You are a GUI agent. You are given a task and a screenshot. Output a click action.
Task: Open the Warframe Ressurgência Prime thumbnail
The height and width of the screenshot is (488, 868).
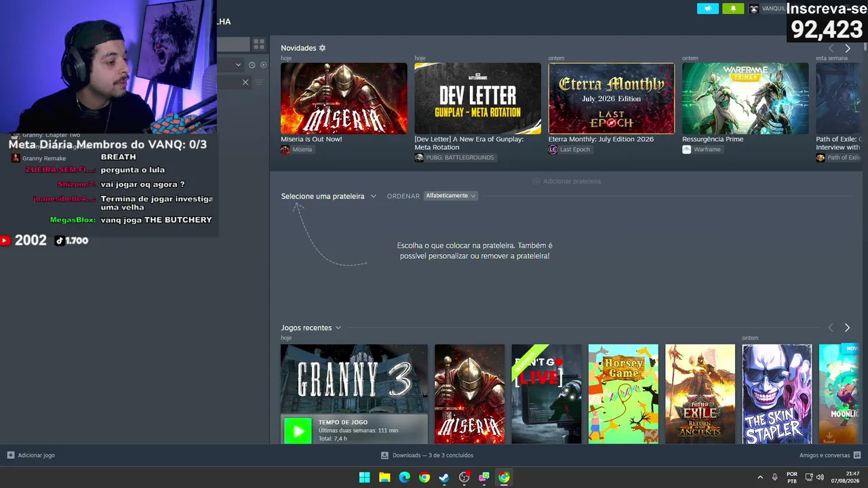coord(745,98)
